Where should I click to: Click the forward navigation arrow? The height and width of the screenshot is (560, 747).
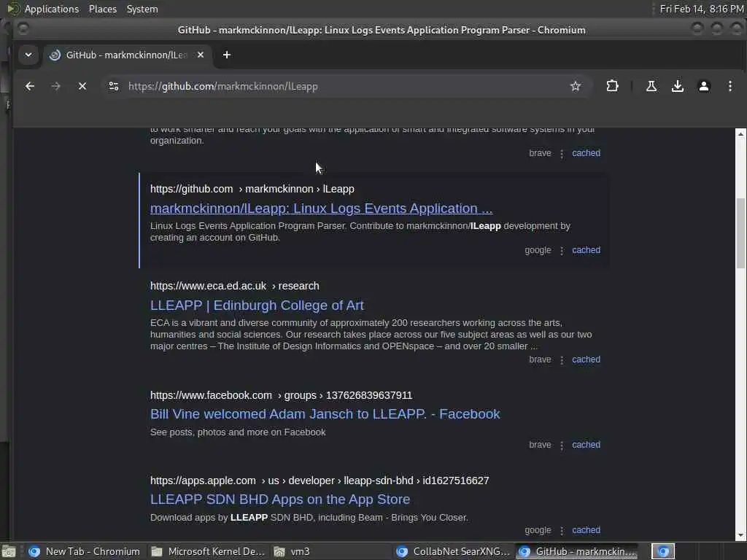pyautogui.click(x=55, y=86)
